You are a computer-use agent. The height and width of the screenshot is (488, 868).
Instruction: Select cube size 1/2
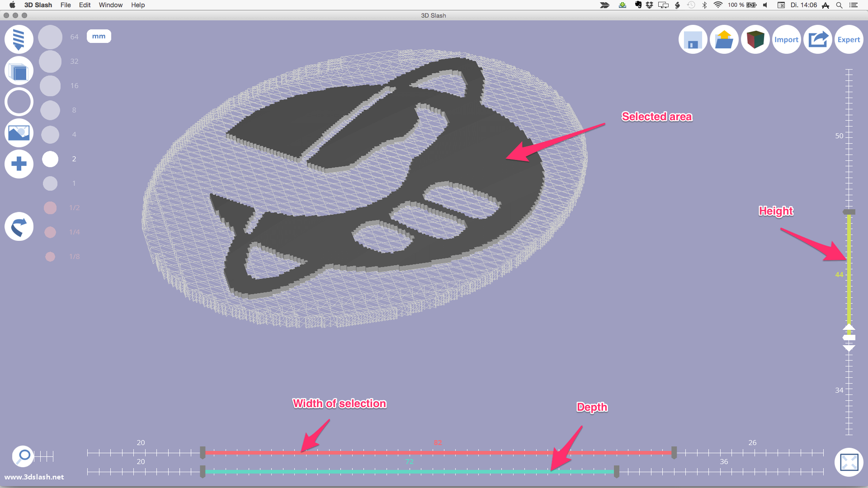[x=50, y=208]
